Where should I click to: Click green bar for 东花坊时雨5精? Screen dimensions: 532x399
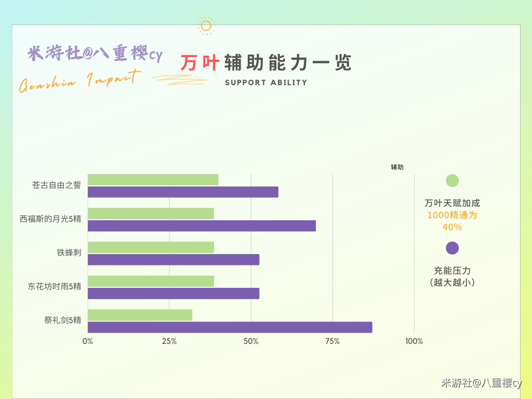tap(151, 281)
